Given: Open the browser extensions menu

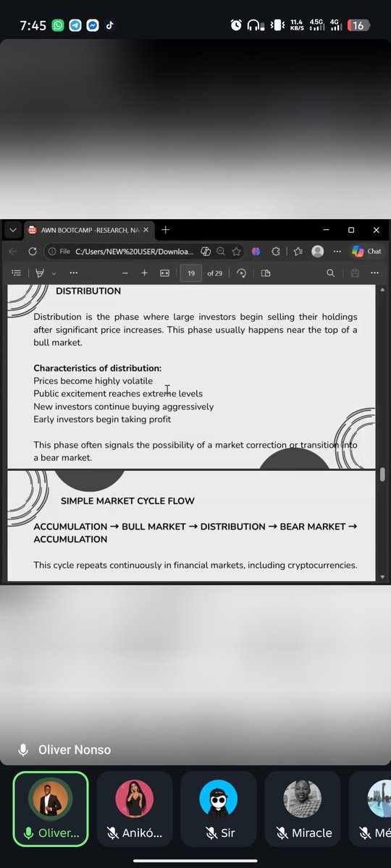Looking at the screenshot, I should click(275, 251).
